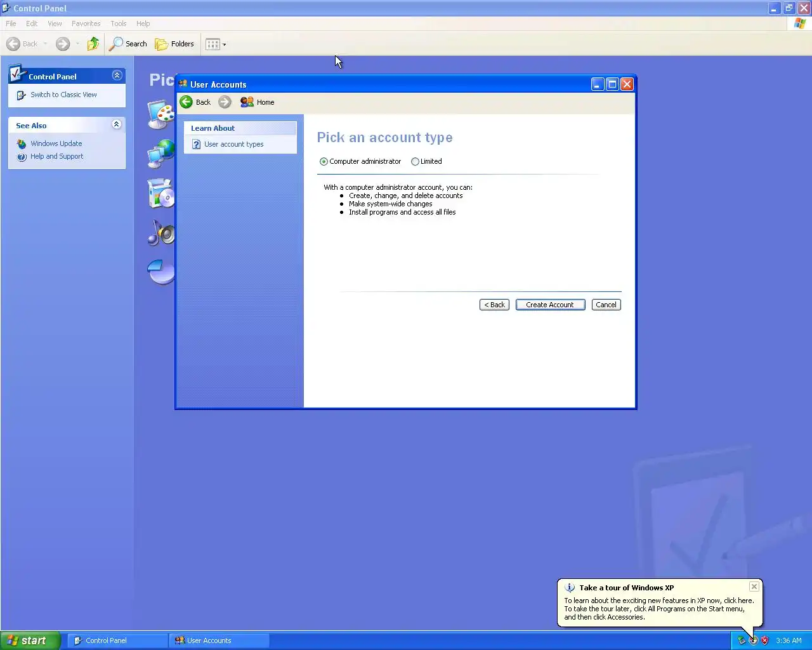This screenshot has height=650, width=812.
Task: Open the Edit menu in Control Panel
Action: pos(32,23)
